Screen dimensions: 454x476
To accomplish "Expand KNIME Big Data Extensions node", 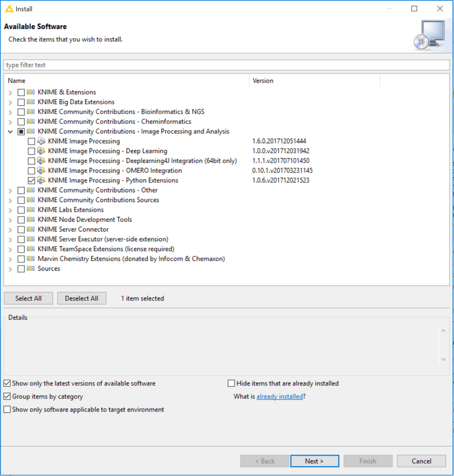I will (10, 103).
